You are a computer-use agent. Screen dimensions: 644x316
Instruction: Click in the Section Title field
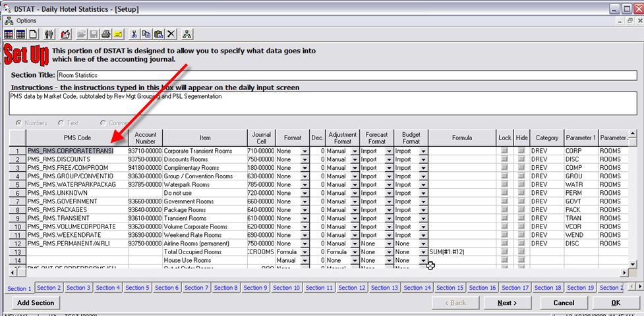tap(347, 76)
